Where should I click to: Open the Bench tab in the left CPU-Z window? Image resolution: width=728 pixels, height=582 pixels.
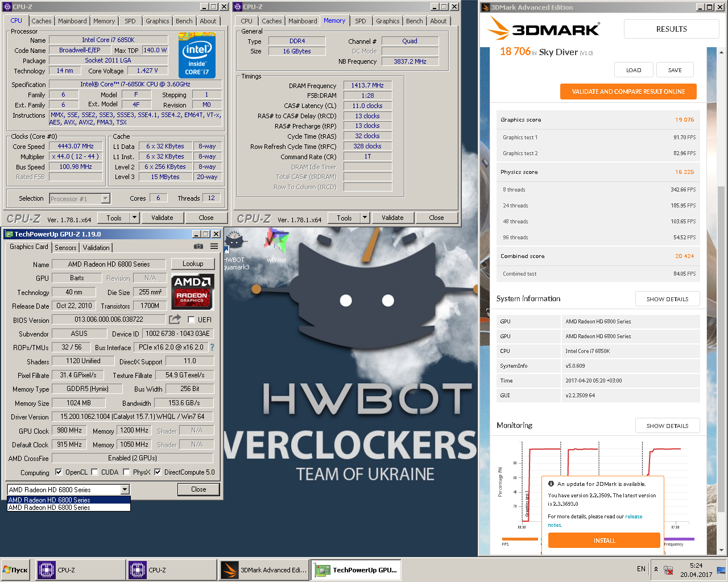tap(184, 21)
